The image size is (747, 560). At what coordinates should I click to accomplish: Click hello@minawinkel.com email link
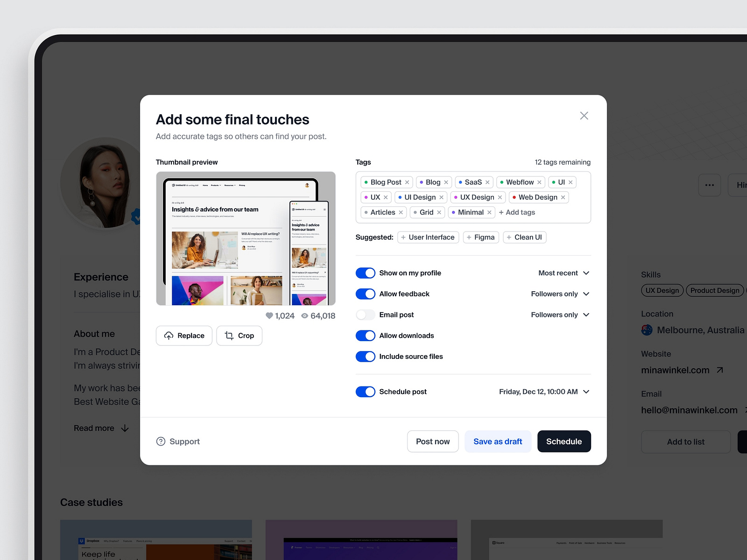(x=689, y=410)
